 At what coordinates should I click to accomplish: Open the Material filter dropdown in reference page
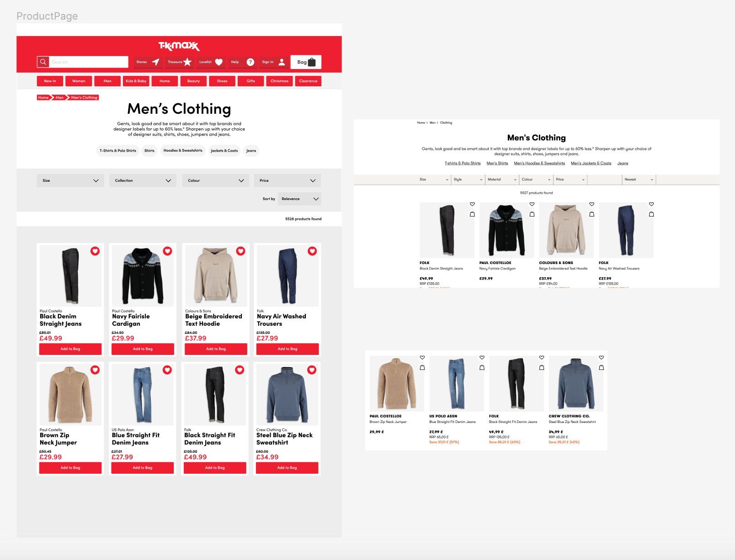point(502,180)
